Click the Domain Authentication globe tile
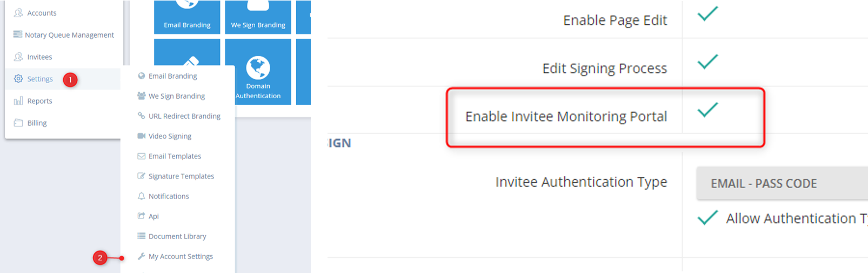This screenshot has width=868, height=273. click(258, 72)
